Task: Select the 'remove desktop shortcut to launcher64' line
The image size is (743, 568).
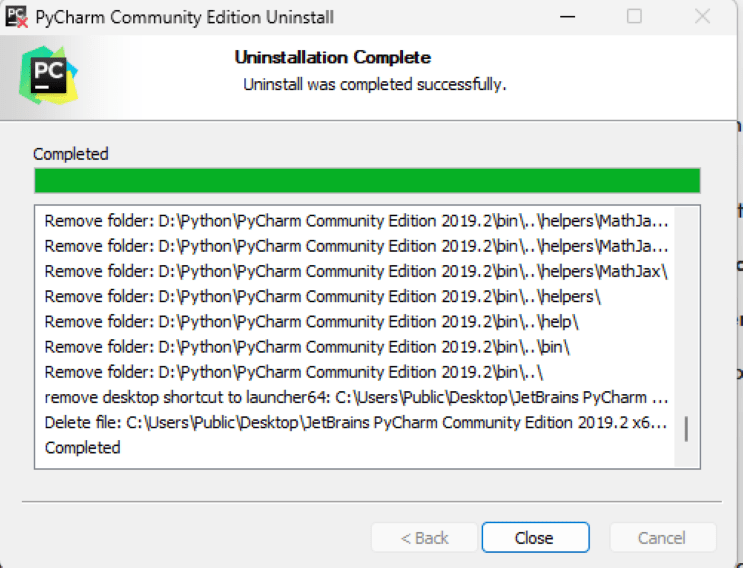Action: pos(355,397)
